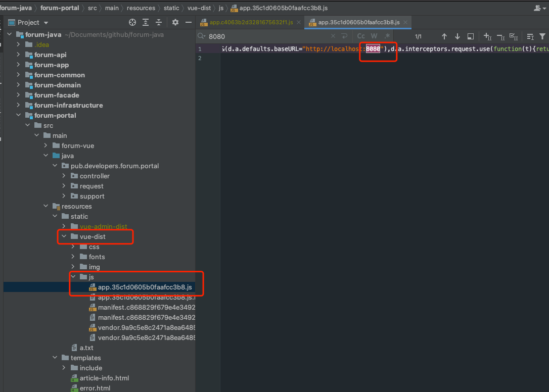Click Select All Occurrences icon
Image resolution: width=549 pixels, height=392 pixels.
tap(514, 36)
